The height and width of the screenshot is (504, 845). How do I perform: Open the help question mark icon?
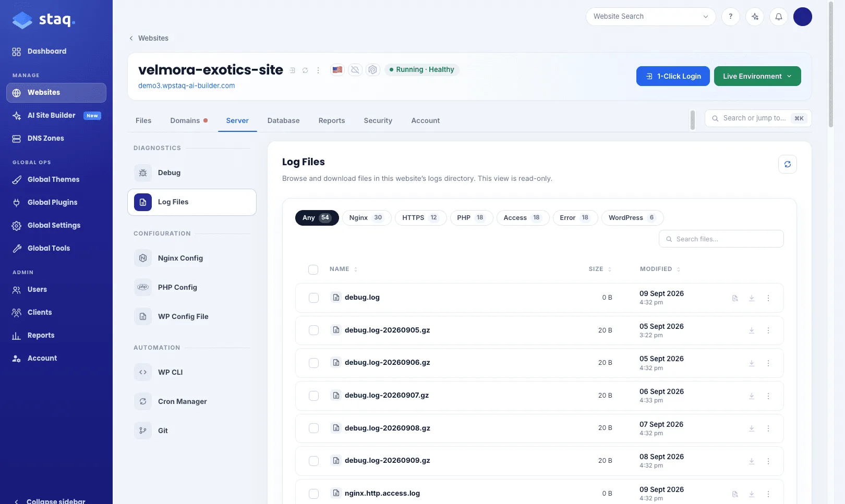[730, 17]
